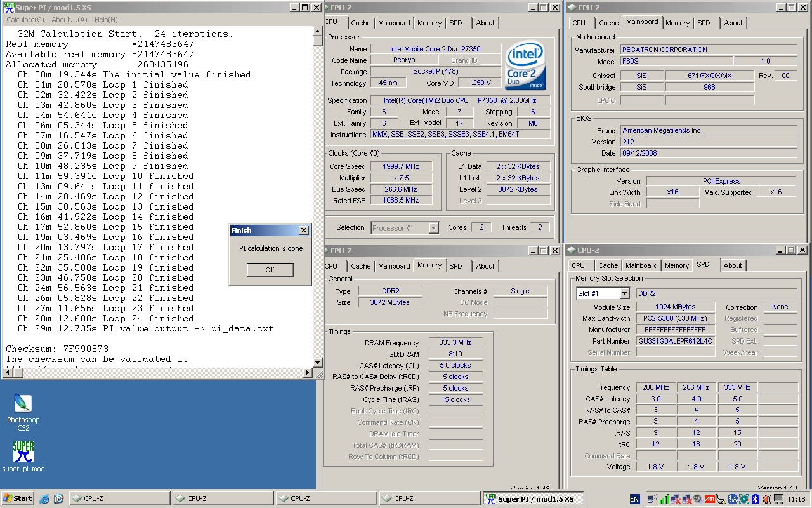Screen dimensions: 812x508
Task: Click the Module Size value '1024 MBytes'
Action: (x=676, y=307)
